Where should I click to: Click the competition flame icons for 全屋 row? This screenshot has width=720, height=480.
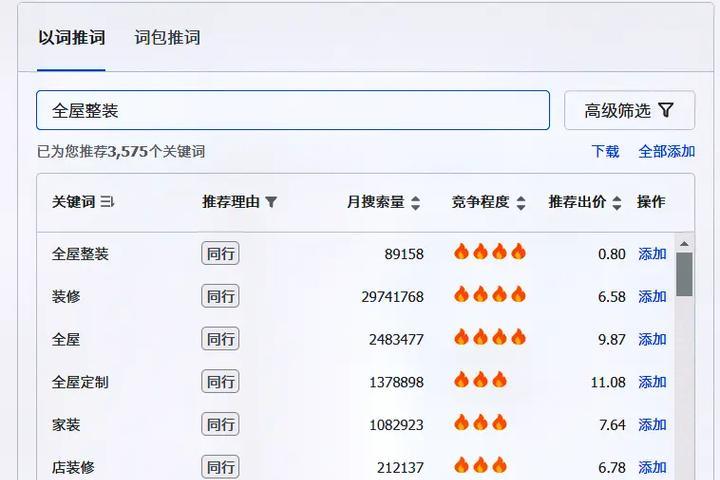490,337
